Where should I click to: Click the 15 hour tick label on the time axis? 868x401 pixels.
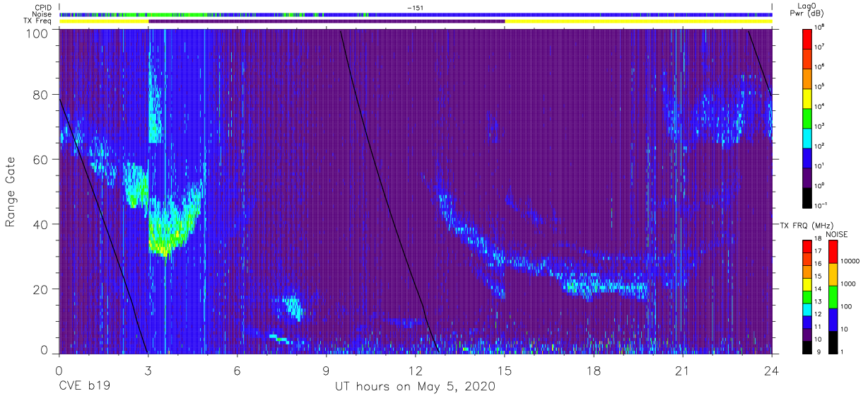pyautogui.click(x=505, y=369)
